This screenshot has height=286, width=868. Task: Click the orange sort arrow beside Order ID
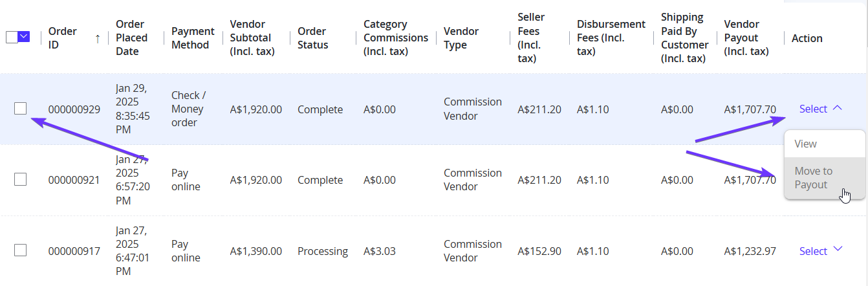point(97,38)
